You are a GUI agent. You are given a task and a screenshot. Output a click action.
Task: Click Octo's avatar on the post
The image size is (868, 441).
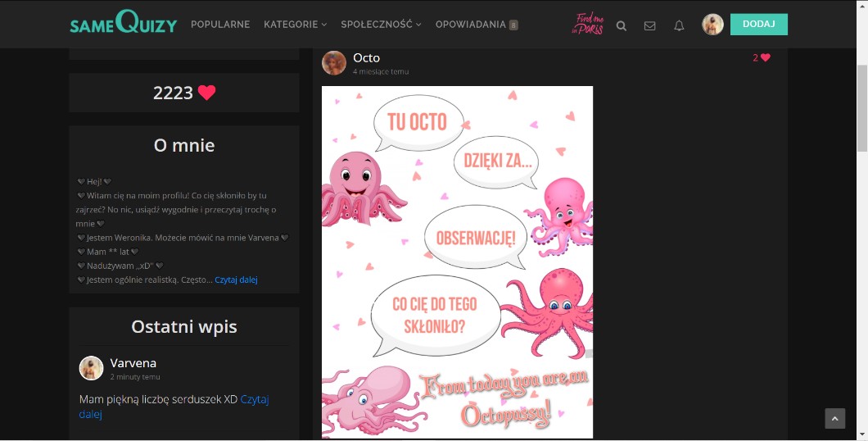334,63
